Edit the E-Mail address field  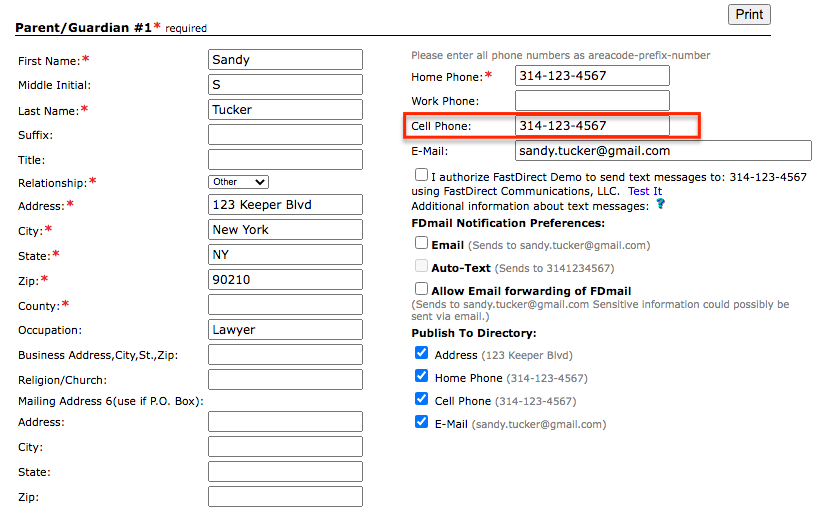tap(663, 151)
